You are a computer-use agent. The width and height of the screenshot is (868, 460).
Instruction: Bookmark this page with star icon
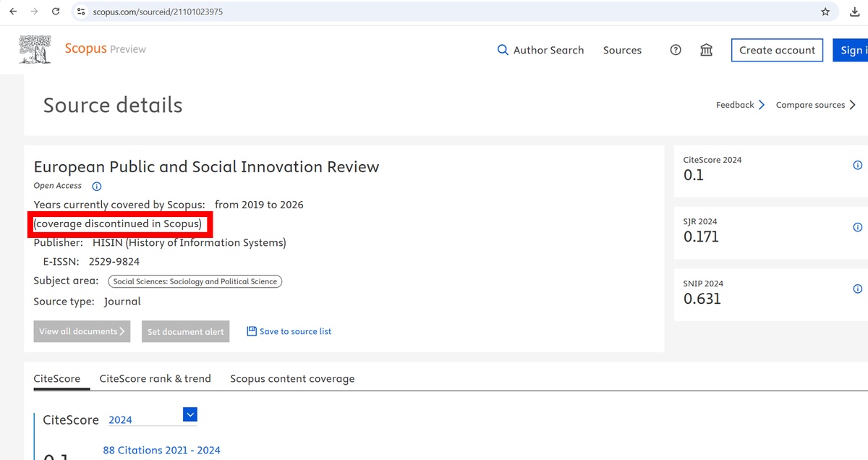point(825,12)
